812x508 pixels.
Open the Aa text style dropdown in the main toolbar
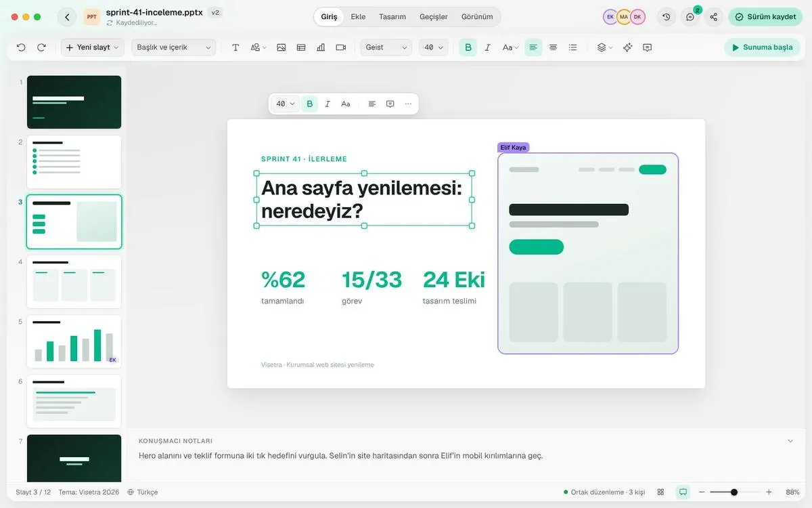[x=510, y=47]
